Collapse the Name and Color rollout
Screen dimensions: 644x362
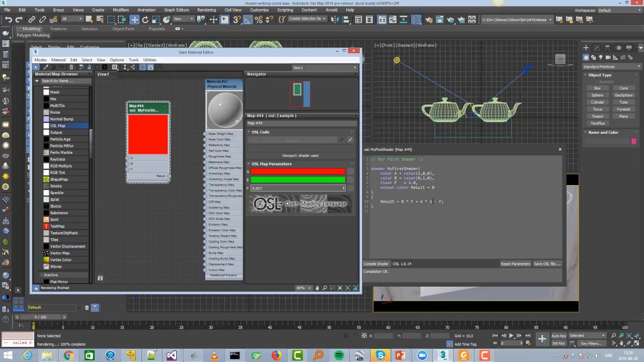coord(603,132)
